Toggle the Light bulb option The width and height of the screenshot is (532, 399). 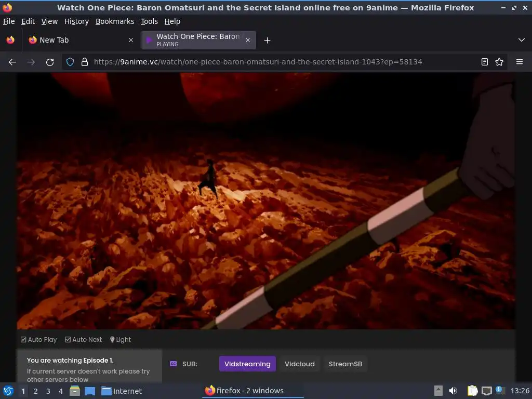(x=121, y=340)
